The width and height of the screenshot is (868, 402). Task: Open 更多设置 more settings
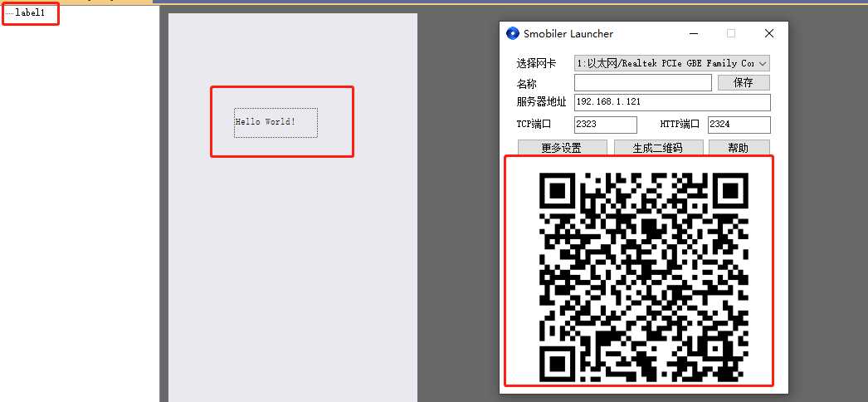coord(562,148)
